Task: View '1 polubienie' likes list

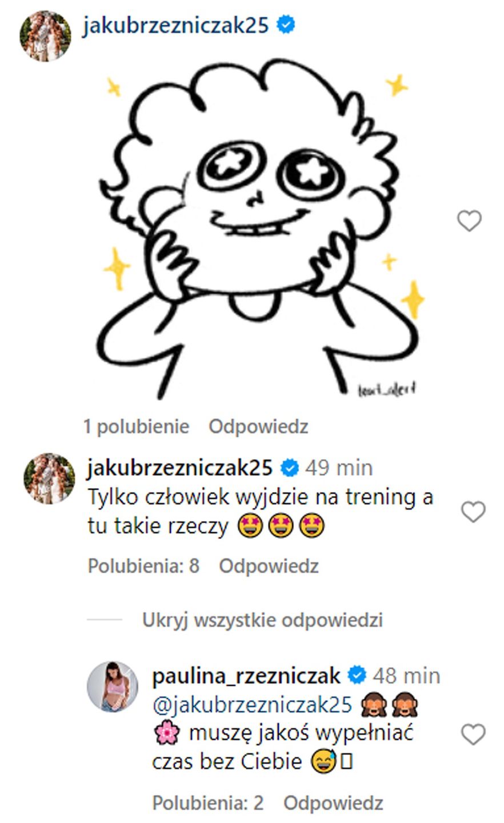Action: (x=136, y=426)
